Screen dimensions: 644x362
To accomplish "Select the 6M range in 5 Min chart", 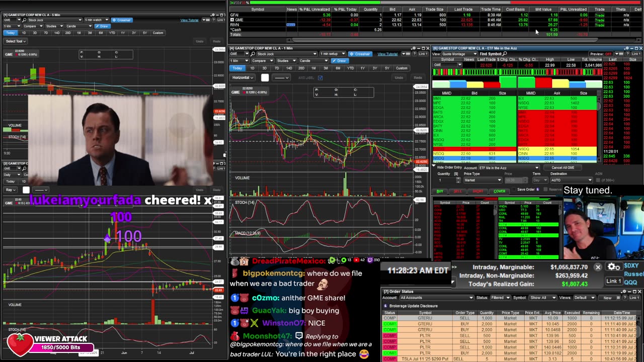I will (101, 33).
